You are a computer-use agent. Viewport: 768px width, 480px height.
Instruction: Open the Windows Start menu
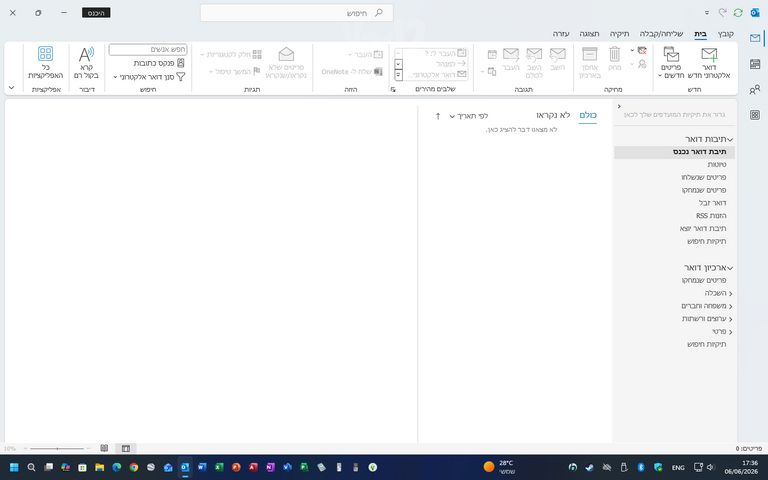click(14, 467)
